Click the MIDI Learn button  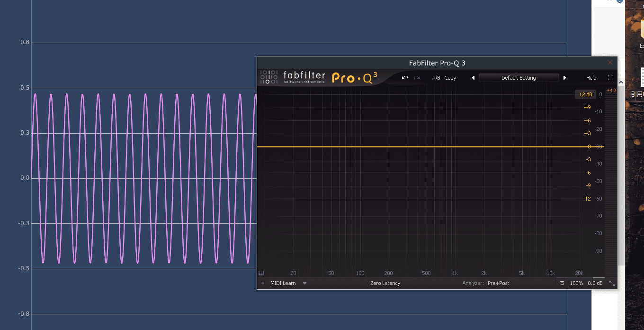pyautogui.click(x=283, y=283)
